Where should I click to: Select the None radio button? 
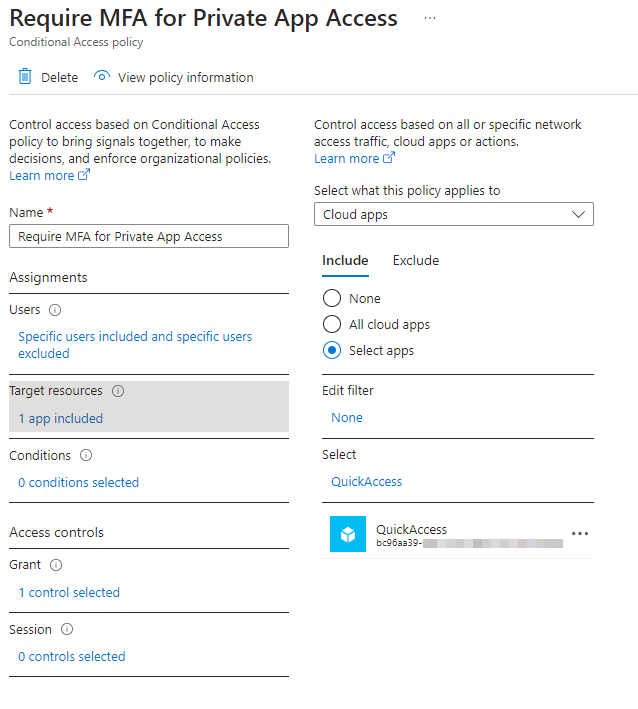pyautogui.click(x=333, y=298)
